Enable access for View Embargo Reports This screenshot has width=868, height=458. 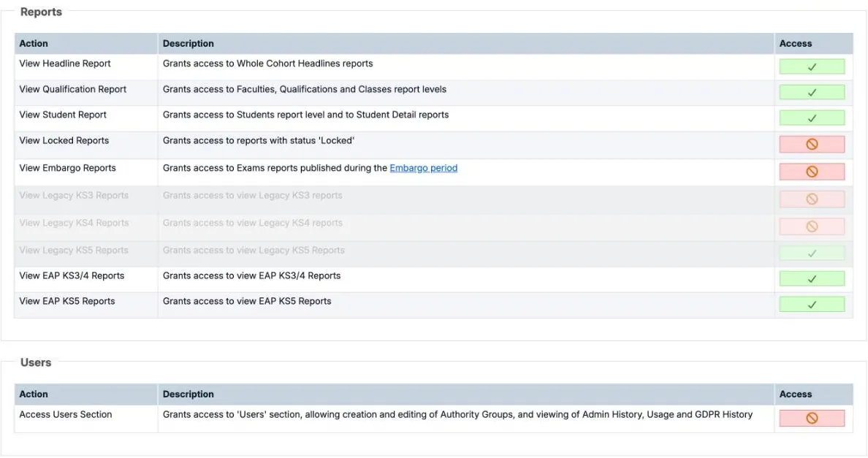(812, 172)
